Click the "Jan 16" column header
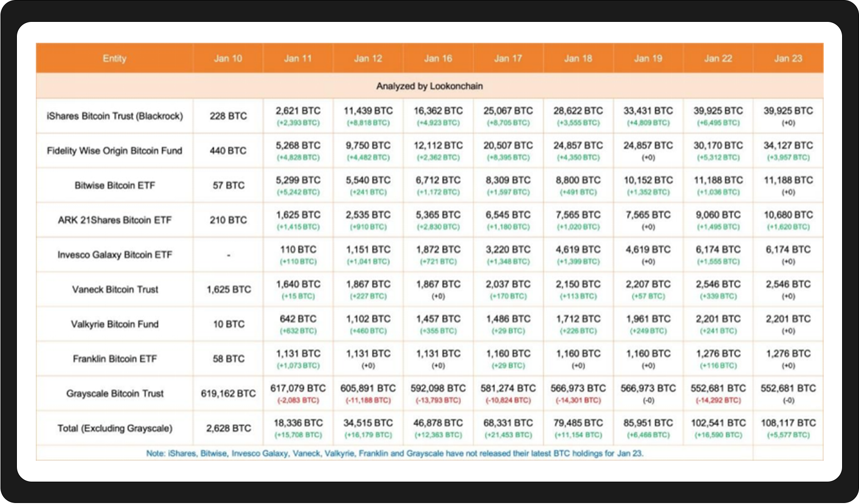859x504 pixels. [438, 58]
